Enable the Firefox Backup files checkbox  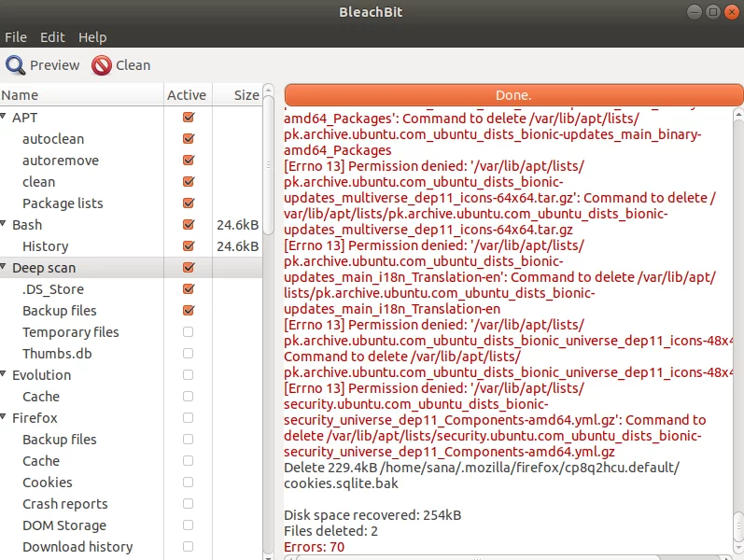pyautogui.click(x=189, y=439)
